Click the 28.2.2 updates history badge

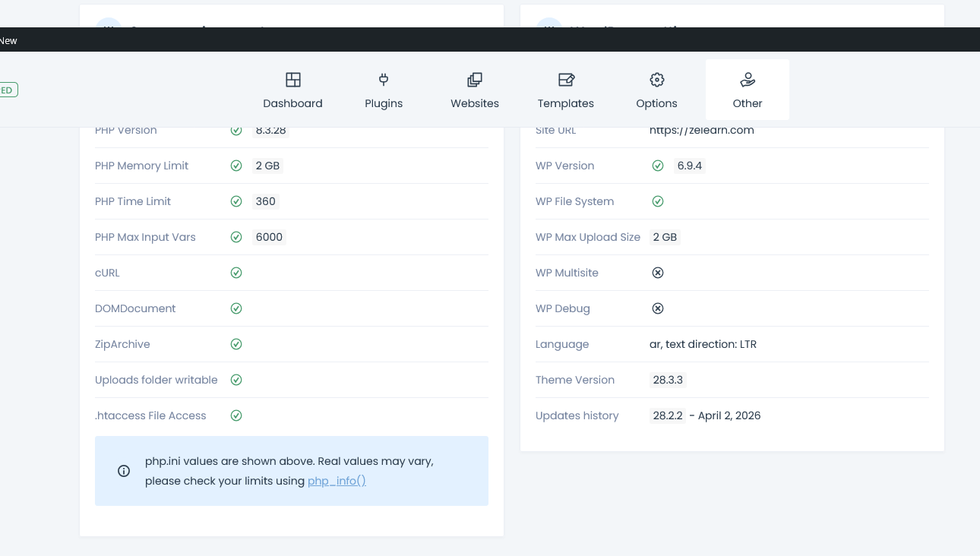tap(668, 415)
